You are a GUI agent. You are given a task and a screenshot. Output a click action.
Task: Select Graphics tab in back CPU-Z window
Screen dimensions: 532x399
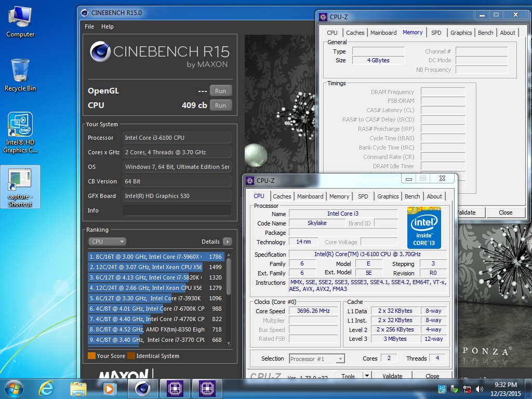[461, 33]
